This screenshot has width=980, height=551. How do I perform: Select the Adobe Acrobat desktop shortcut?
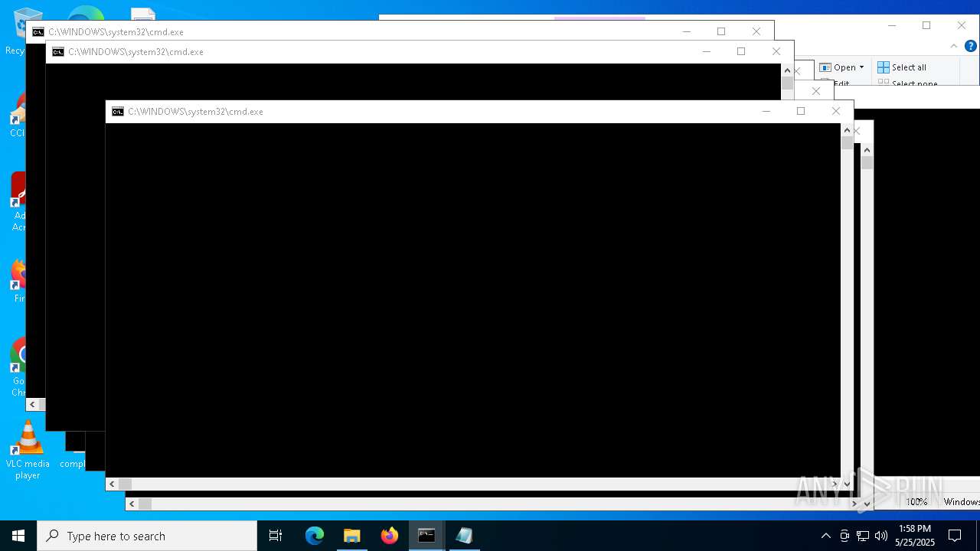18,202
